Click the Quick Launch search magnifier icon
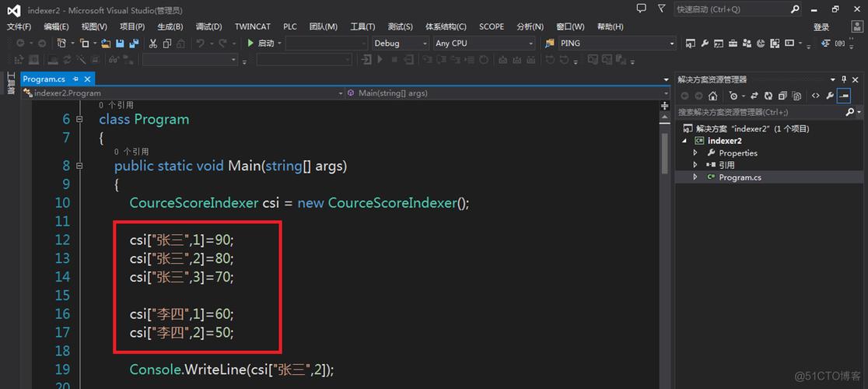The height and width of the screenshot is (389, 868). click(795, 9)
